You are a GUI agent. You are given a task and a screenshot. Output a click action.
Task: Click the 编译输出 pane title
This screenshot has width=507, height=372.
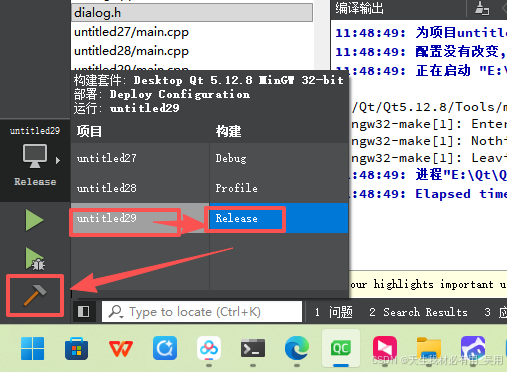(359, 9)
